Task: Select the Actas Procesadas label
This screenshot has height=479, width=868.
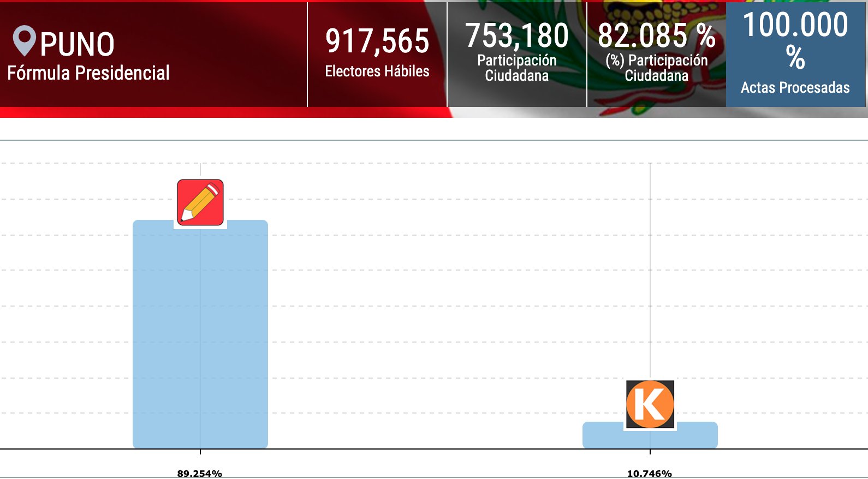Action: tap(795, 88)
